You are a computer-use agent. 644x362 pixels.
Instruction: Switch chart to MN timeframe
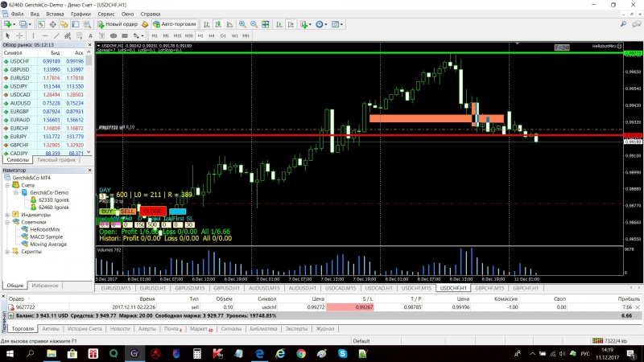246,35
